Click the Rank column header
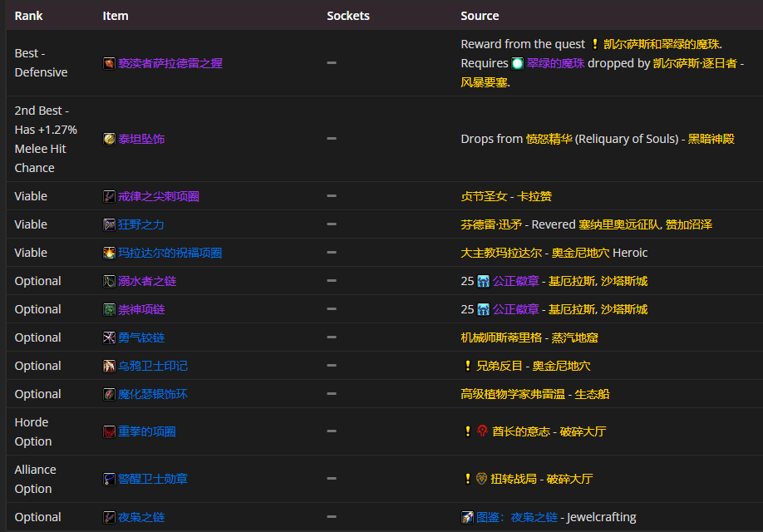The width and height of the screenshot is (763, 532). click(x=27, y=15)
